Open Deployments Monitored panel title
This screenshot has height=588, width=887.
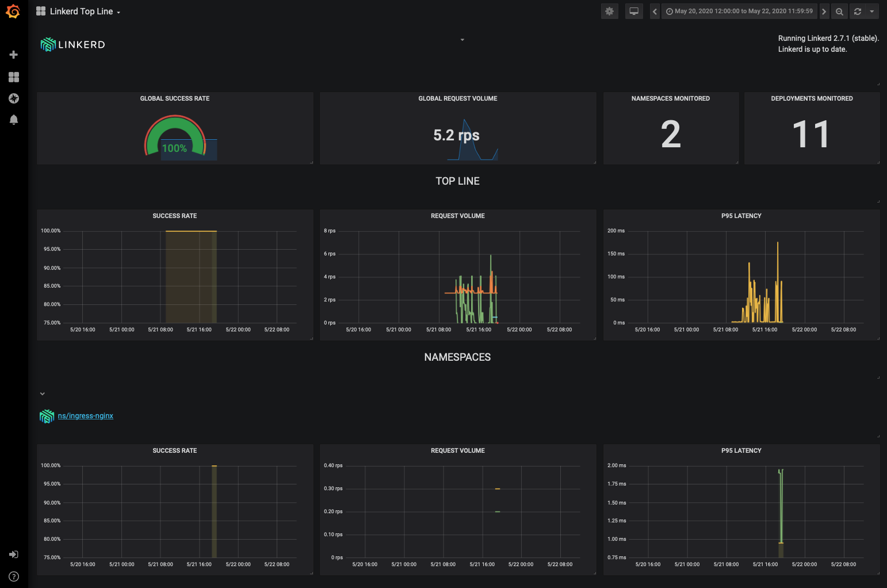(812, 98)
